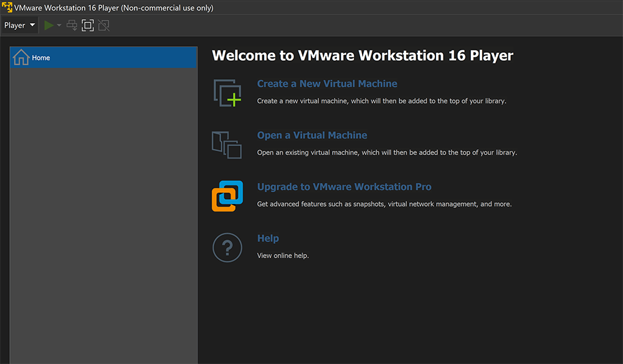Click the "Open an existing virtual machine" description

pos(387,152)
